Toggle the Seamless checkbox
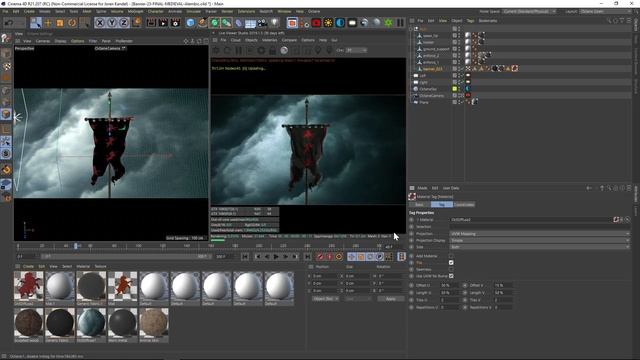Screen dimensions: 640x360 coord(451,269)
